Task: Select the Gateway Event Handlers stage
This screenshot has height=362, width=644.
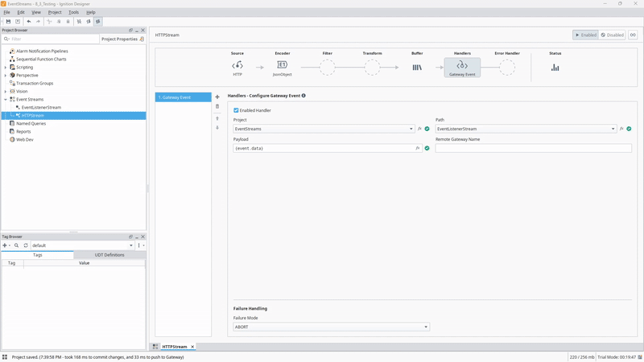Action: click(462, 68)
